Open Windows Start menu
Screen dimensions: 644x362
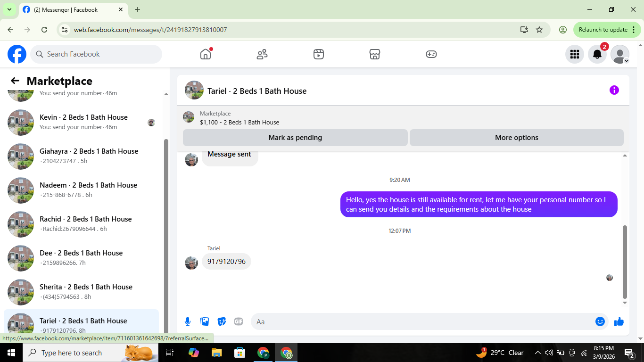[11, 353]
